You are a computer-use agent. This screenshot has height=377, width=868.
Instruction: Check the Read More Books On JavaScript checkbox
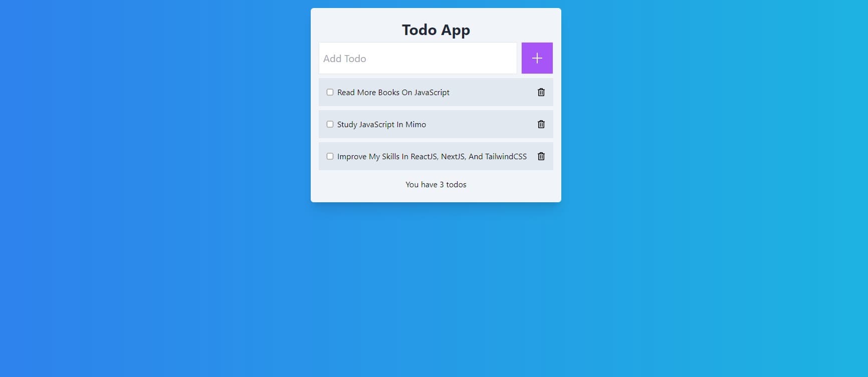(330, 92)
